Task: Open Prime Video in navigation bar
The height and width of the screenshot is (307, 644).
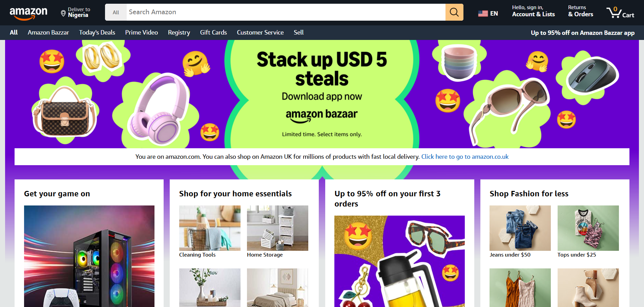Action: point(142,32)
